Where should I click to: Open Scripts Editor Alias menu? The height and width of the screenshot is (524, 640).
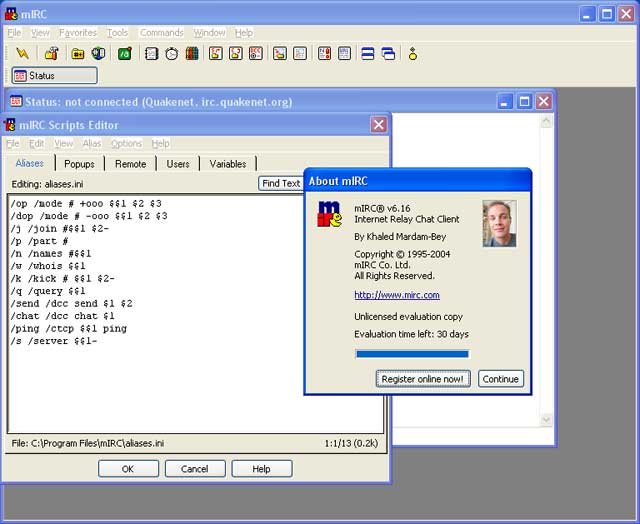coord(91,144)
